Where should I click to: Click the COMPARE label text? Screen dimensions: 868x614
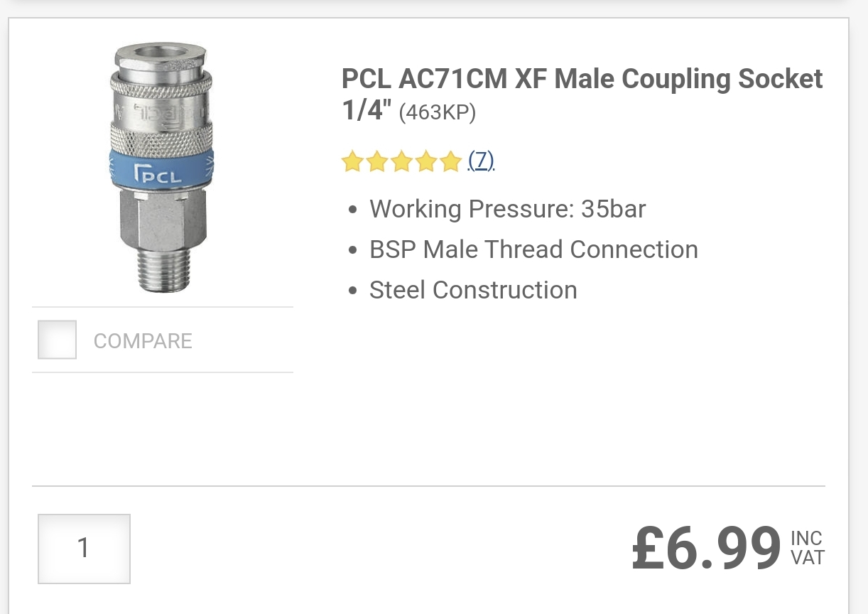click(143, 341)
